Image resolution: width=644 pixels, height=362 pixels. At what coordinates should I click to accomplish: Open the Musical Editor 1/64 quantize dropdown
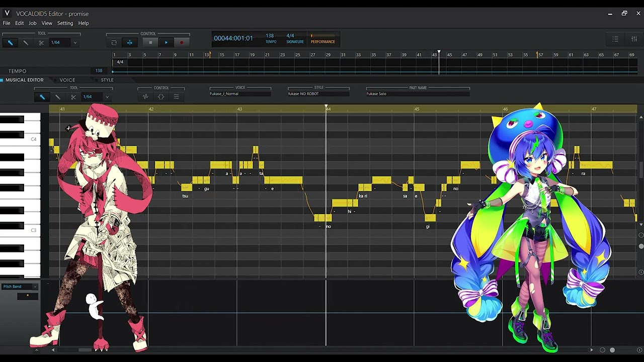pos(107,97)
